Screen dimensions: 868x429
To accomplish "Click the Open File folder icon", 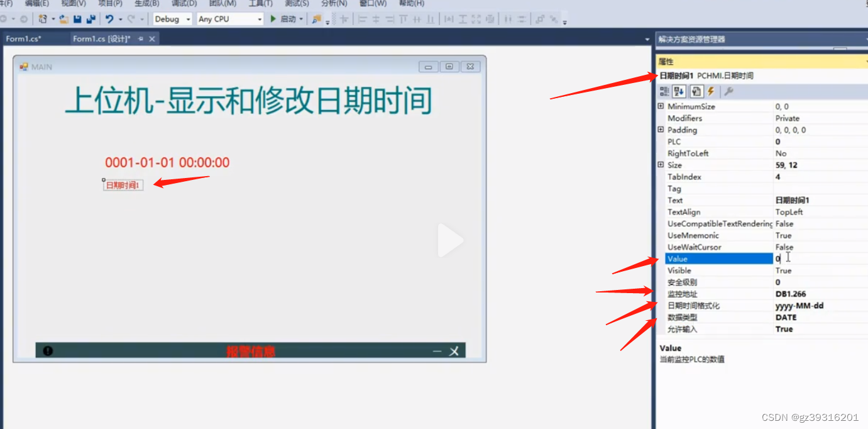I will pyautogui.click(x=63, y=19).
